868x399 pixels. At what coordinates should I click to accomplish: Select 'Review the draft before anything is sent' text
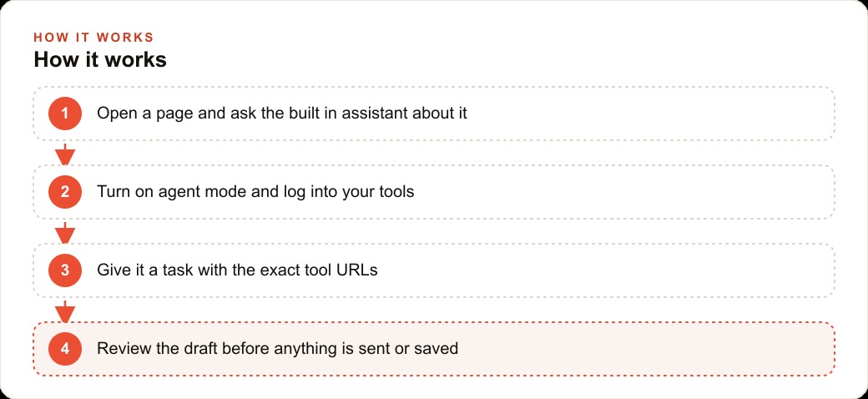[249, 349]
